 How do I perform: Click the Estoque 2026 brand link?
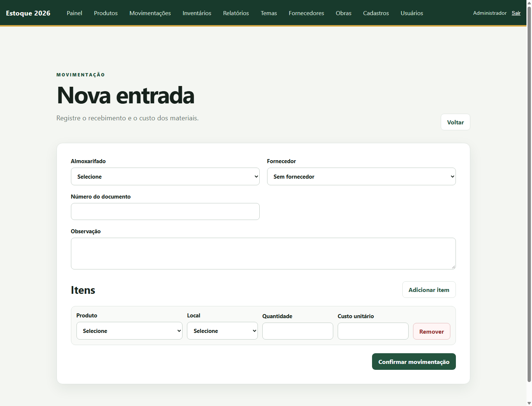pos(28,13)
